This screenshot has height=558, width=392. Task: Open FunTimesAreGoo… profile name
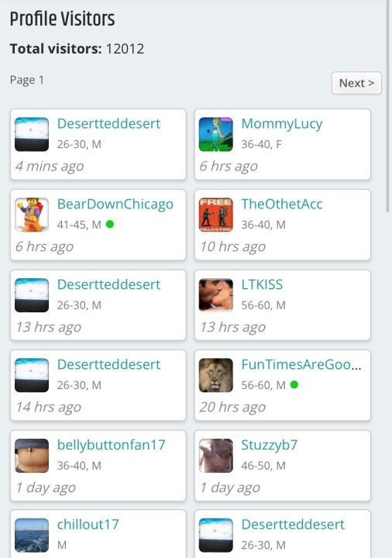pos(301,364)
